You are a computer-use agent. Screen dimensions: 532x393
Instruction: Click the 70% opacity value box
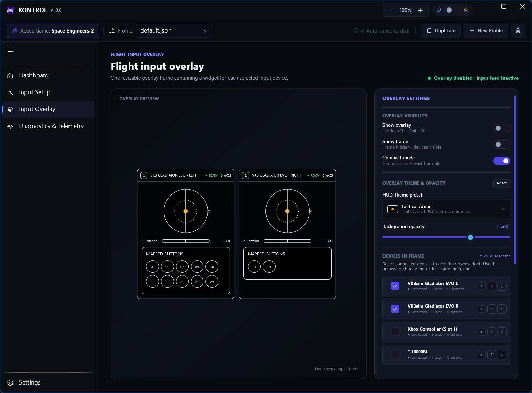pos(504,227)
